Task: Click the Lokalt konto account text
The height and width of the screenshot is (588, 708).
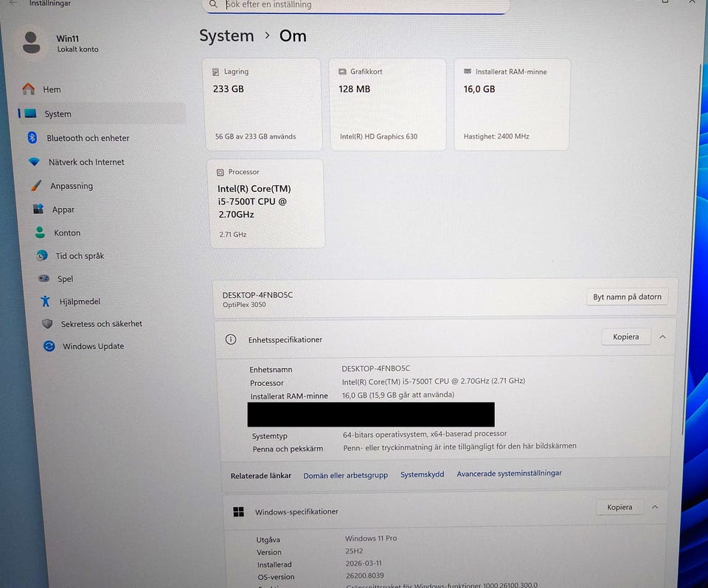Action: coord(77,49)
